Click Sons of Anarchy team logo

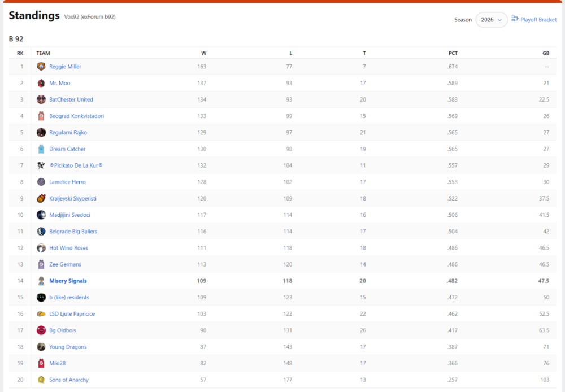(x=41, y=380)
